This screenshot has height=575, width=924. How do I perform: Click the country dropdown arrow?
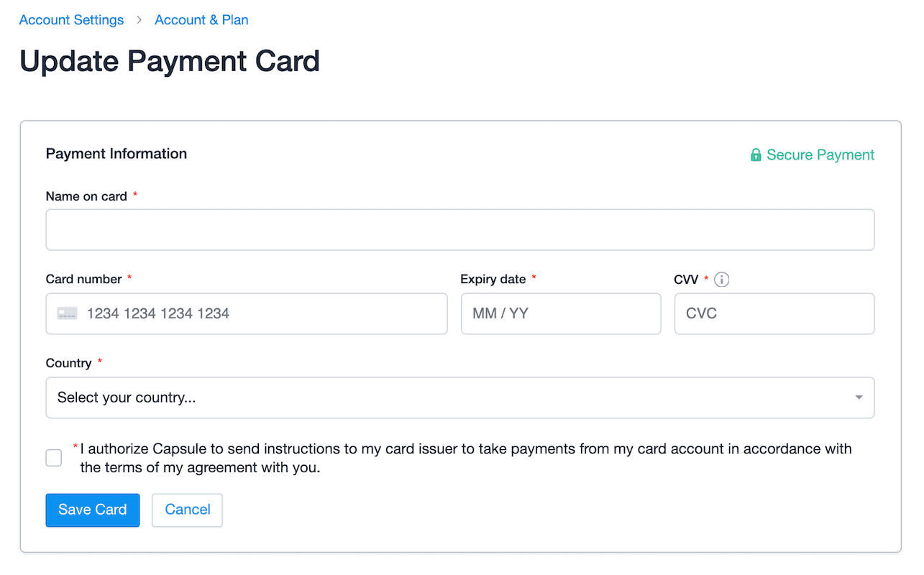859,397
